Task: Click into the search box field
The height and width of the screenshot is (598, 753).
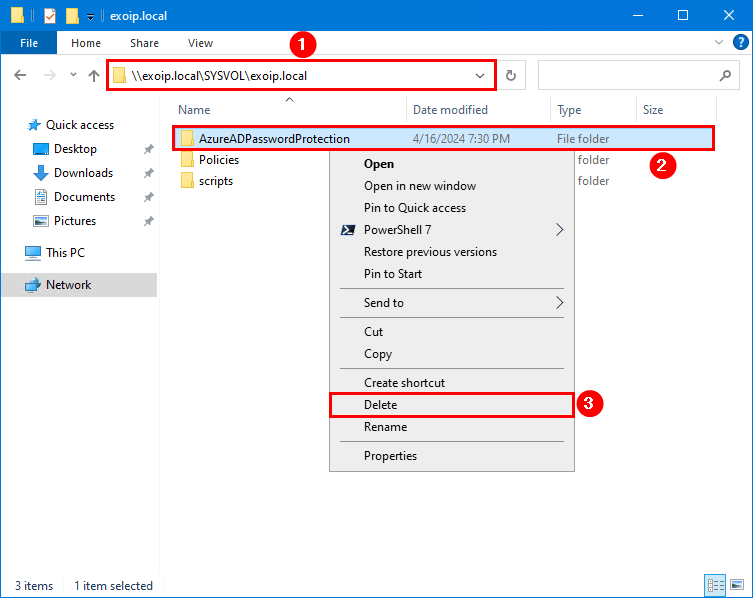Action: click(x=625, y=76)
